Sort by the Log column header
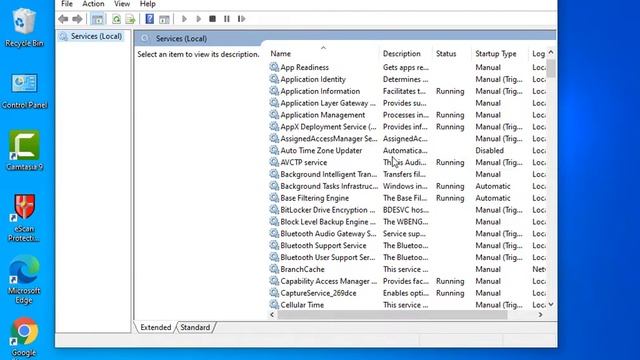The image size is (640, 360). pos(538,53)
